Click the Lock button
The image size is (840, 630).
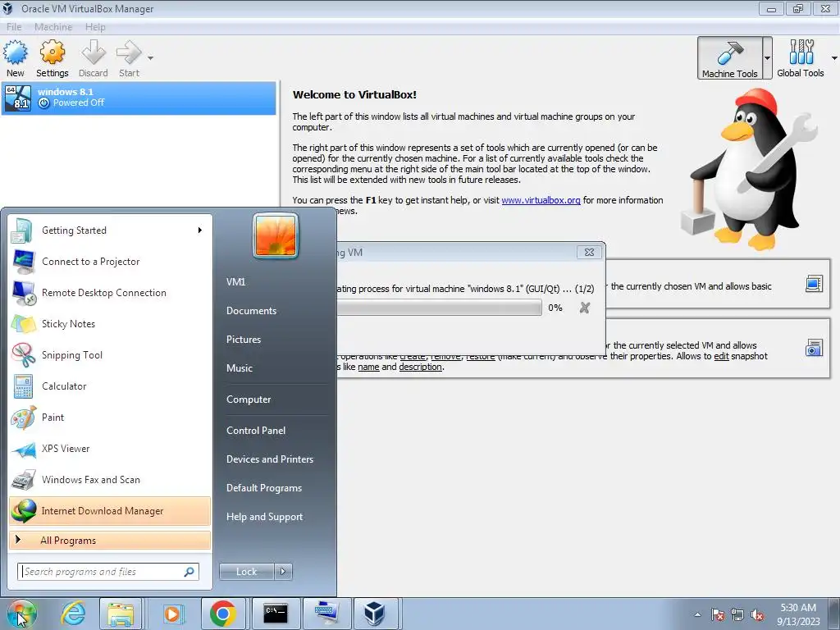click(x=246, y=572)
